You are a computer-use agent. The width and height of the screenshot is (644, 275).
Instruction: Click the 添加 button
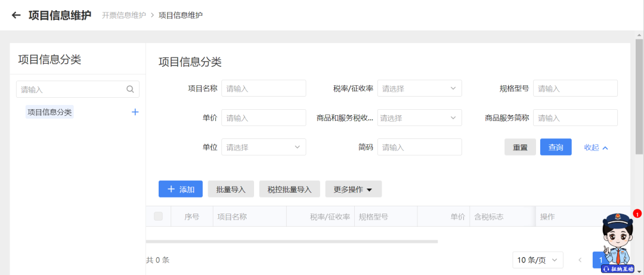pyautogui.click(x=181, y=189)
